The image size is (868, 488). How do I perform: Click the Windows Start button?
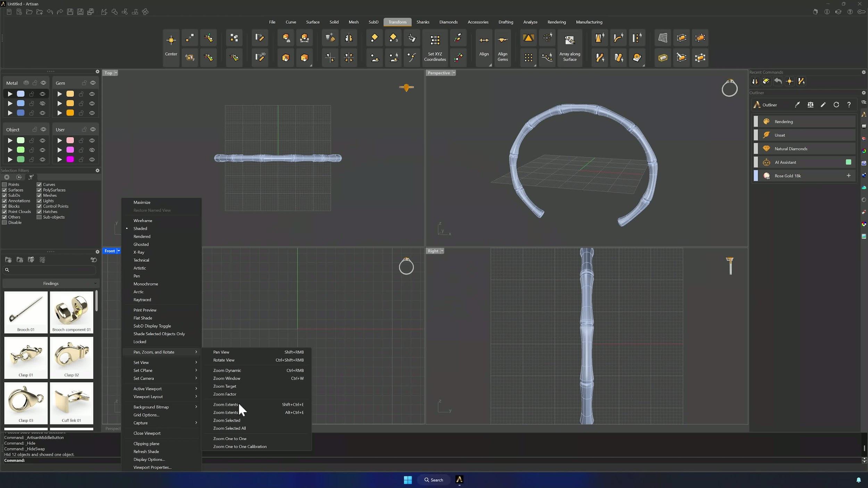[408, 480]
